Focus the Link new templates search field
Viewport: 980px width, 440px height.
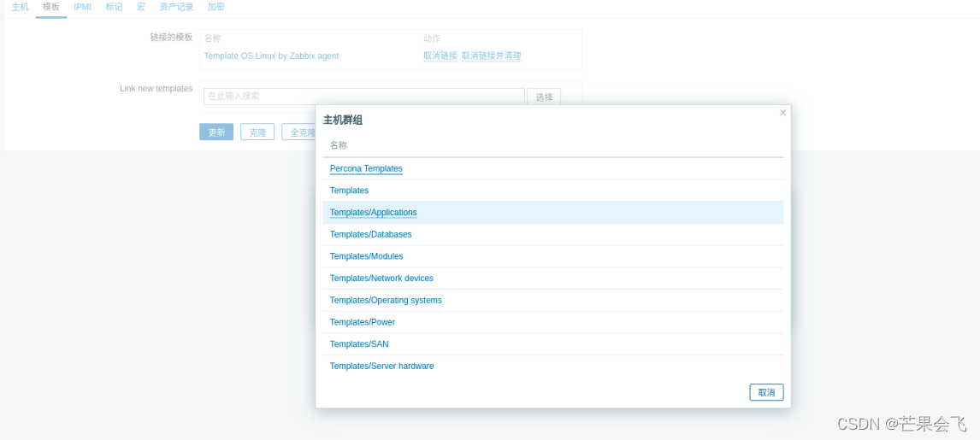pyautogui.click(x=363, y=96)
